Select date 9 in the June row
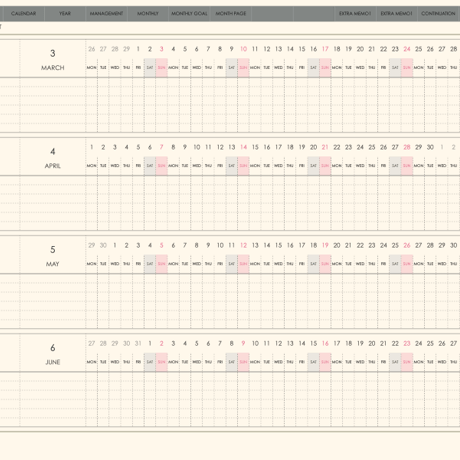Image resolution: width=460 pixels, height=460 pixels. pos(243,343)
